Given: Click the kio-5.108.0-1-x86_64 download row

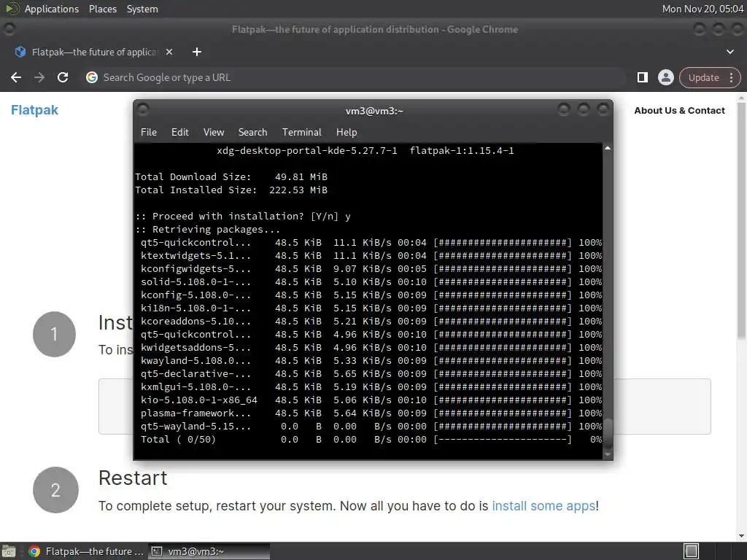Looking at the screenshot, I should point(371,400).
